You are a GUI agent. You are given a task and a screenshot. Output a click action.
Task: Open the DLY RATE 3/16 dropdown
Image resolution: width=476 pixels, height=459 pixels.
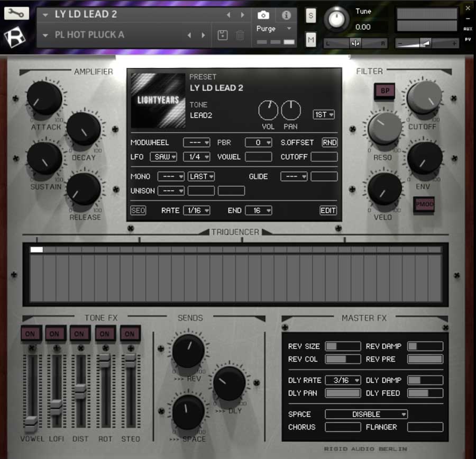pos(343,380)
